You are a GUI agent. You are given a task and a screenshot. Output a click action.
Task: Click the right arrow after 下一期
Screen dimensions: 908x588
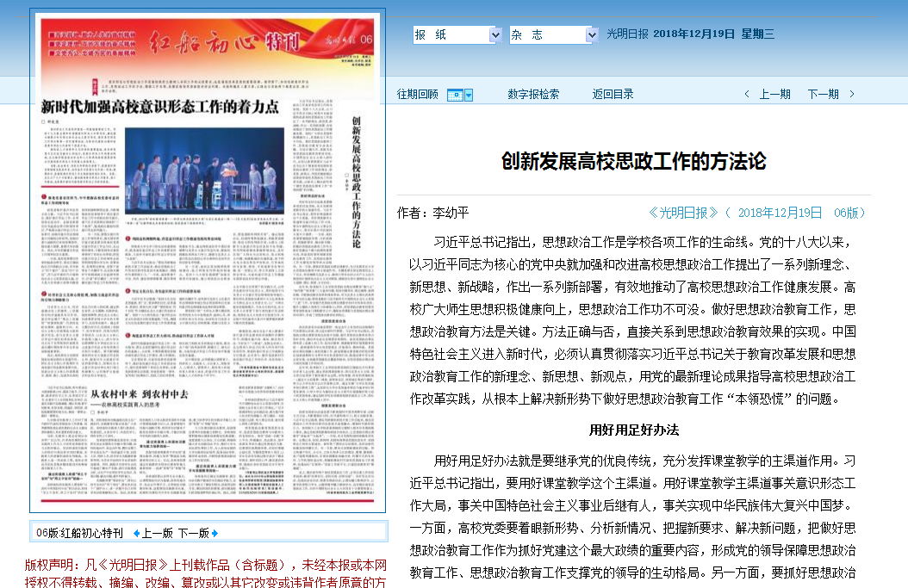(x=852, y=95)
